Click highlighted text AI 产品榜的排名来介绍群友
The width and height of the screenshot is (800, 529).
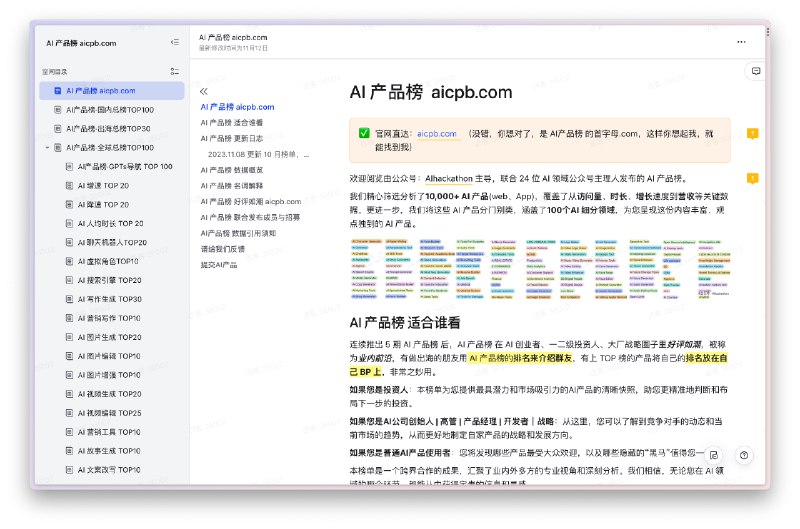click(x=521, y=358)
